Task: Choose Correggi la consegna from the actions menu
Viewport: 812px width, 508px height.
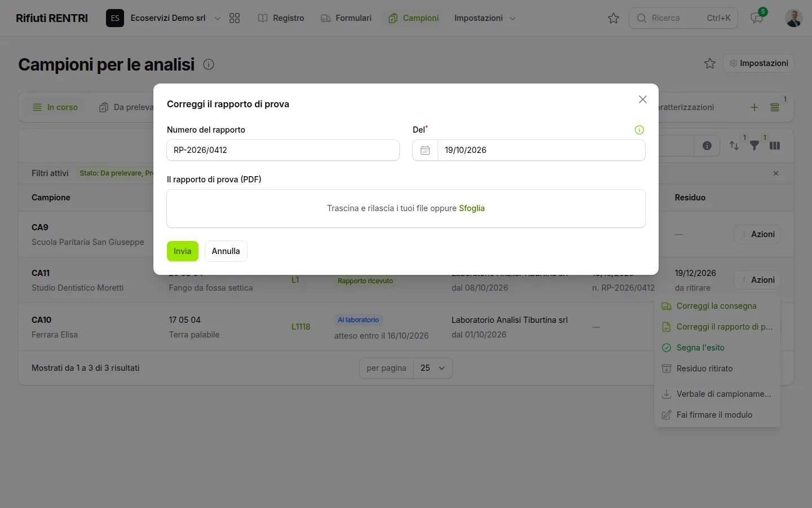Action: [x=717, y=306]
